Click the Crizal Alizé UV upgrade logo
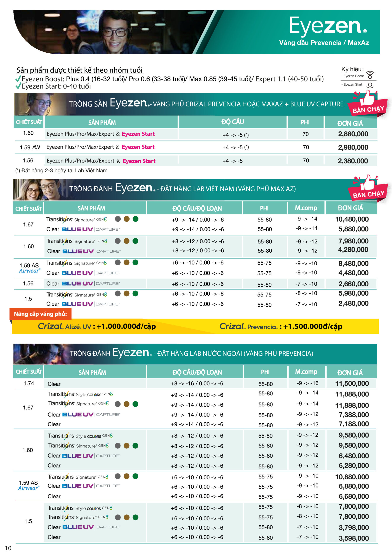This screenshot has width=392, height=555. (65, 326)
